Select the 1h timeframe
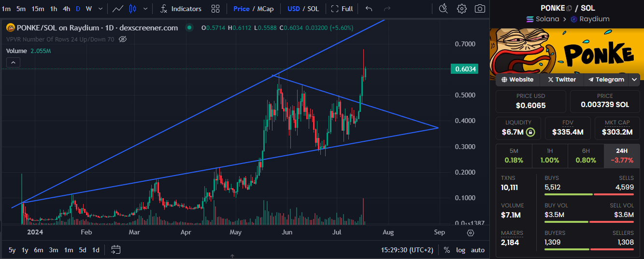Viewport: 644px width, 259px height. 54,9
